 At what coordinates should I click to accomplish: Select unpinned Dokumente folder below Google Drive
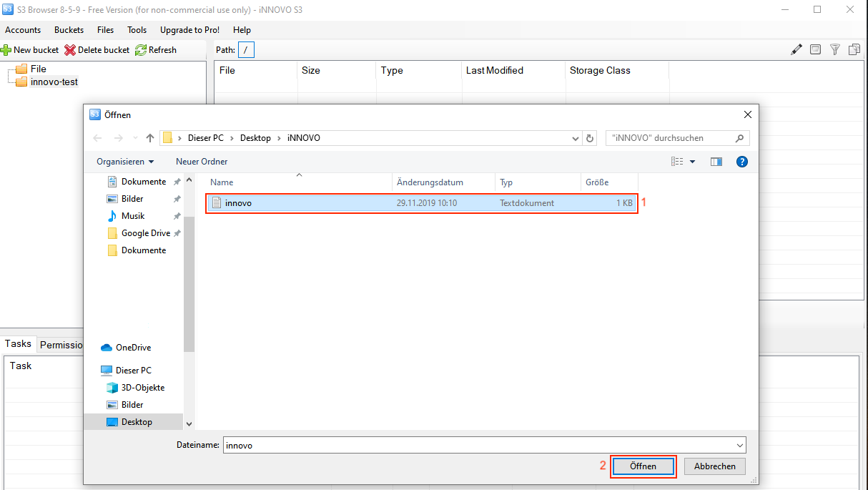[143, 250]
